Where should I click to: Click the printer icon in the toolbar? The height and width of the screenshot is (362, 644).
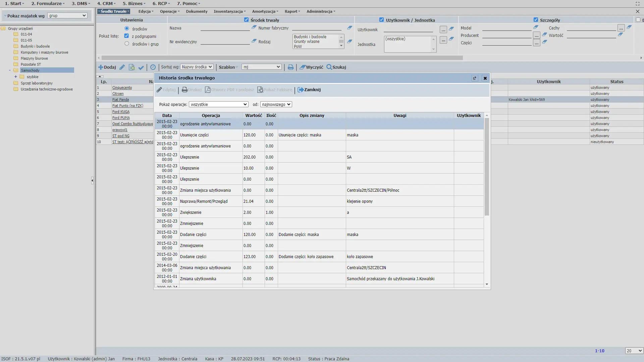(x=290, y=67)
